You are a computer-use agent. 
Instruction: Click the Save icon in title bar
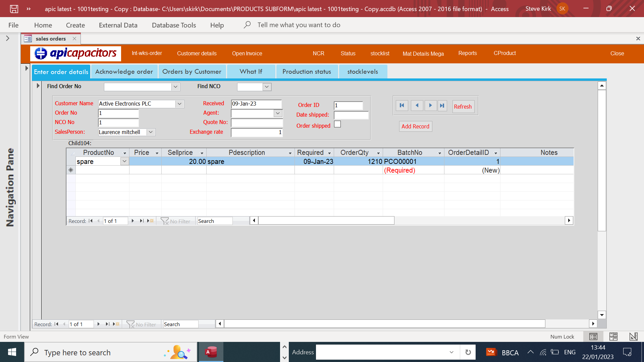click(x=14, y=9)
